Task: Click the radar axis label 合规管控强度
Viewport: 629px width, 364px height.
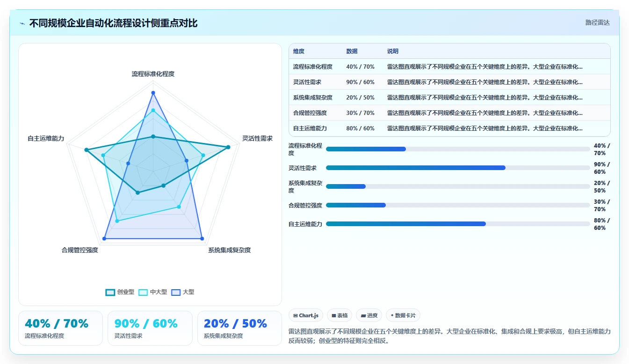Action: point(80,250)
